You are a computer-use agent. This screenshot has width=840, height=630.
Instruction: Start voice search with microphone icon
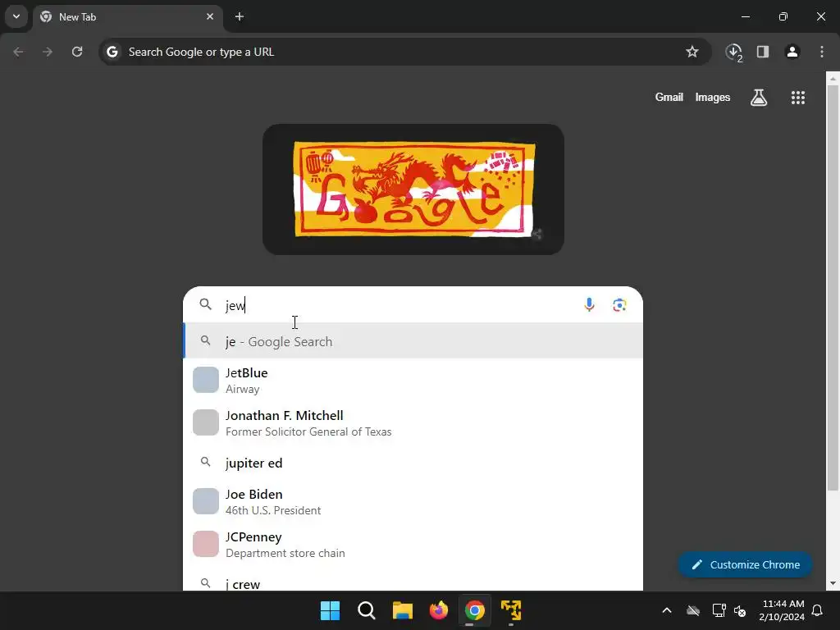589,305
